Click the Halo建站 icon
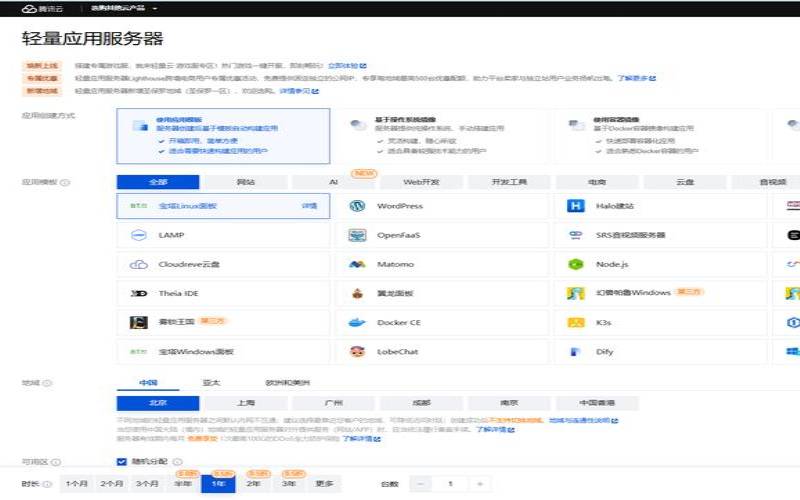The width and height of the screenshot is (800, 500). (x=575, y=206)
